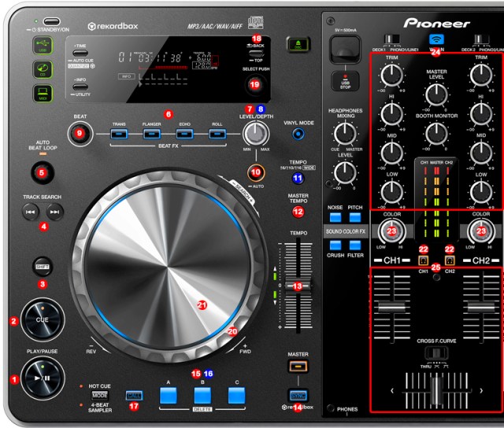Enable the FLANGER beat effect

point(152,134)
